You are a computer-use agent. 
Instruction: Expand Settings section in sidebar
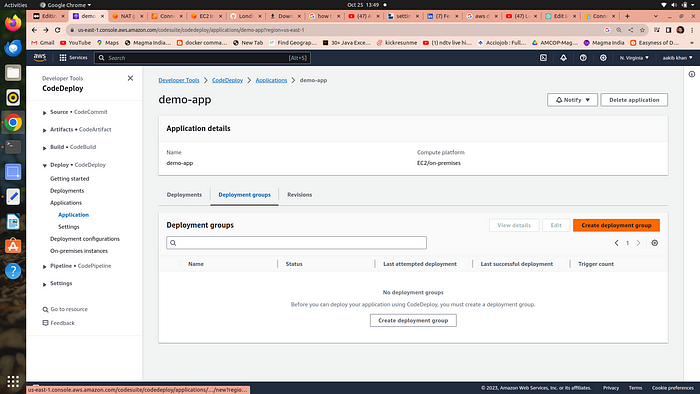click(45, 284)
